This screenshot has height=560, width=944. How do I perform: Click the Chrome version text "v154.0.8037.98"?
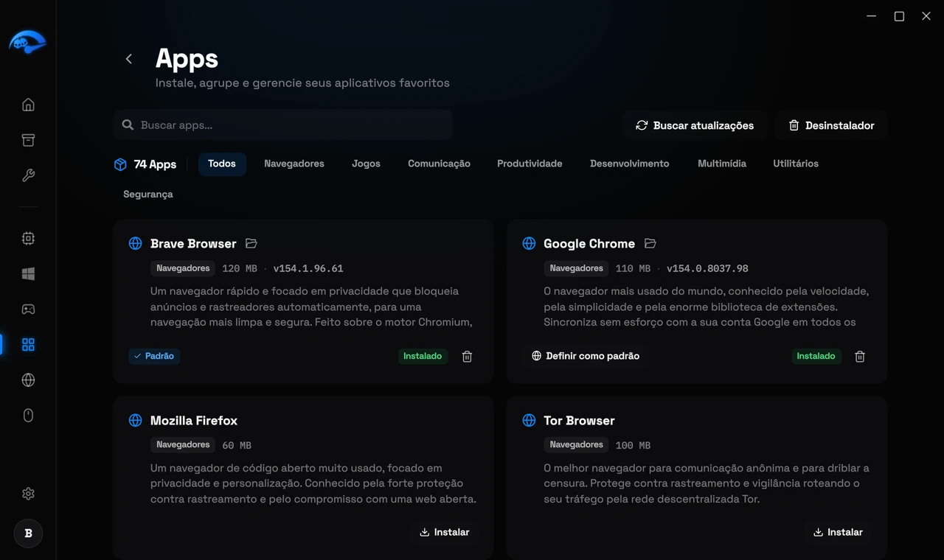[707, 269]
